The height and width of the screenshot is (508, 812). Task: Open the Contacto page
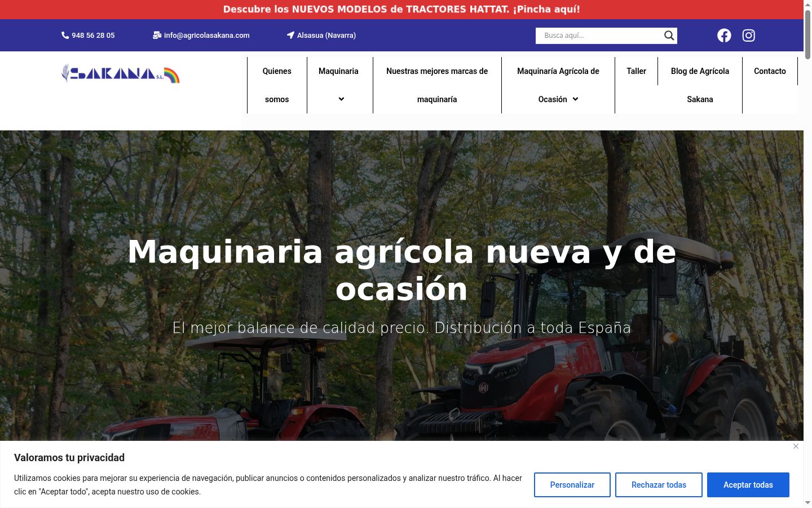[770, 71]
